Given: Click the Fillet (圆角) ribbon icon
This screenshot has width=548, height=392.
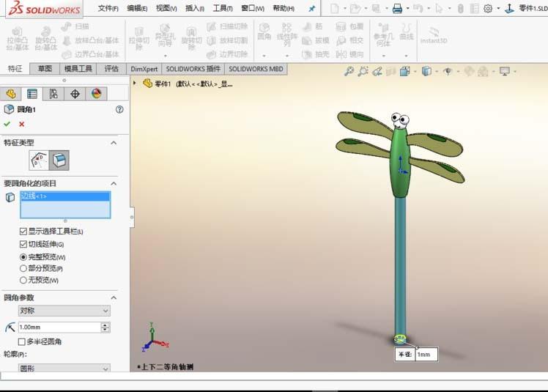Looking at the screenshot, I should click(264, 32).
